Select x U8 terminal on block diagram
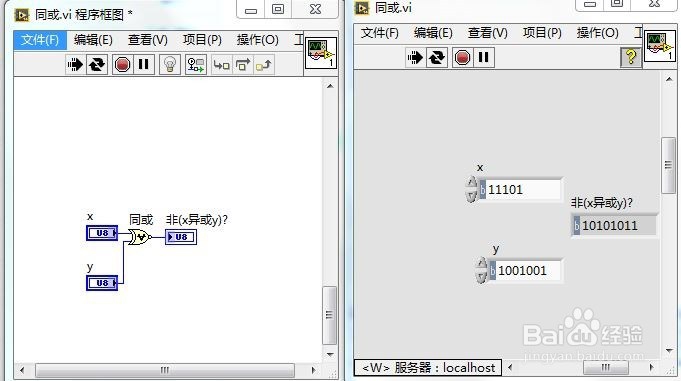Viewport: 681px width, 381px height. click(102, 233)
